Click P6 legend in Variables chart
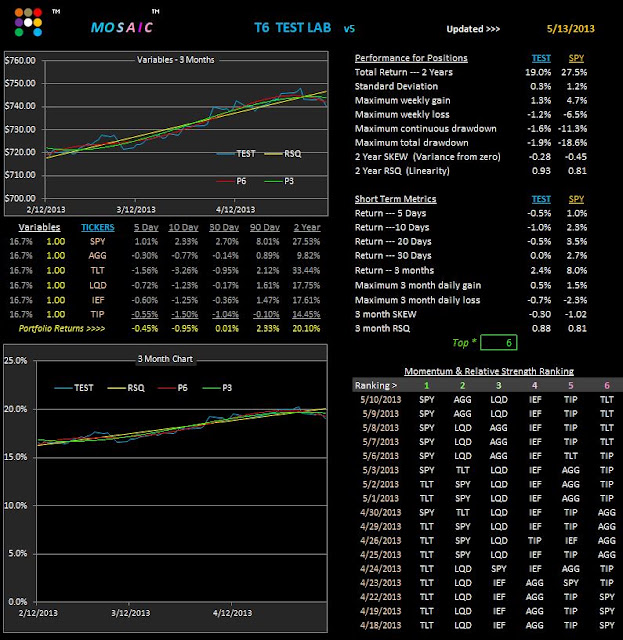Screen dimensions: 623x640 point(231,181)
